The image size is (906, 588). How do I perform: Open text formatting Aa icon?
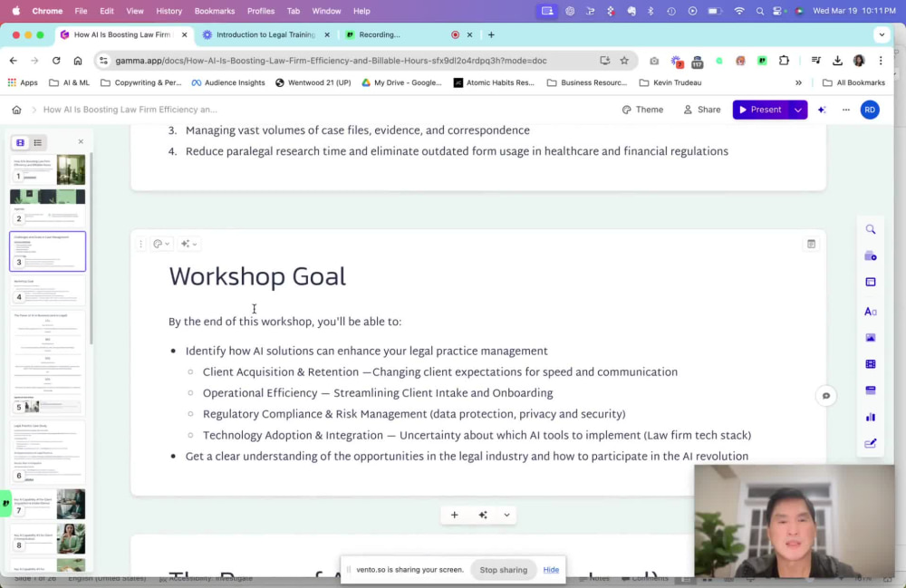click(870, 312)
